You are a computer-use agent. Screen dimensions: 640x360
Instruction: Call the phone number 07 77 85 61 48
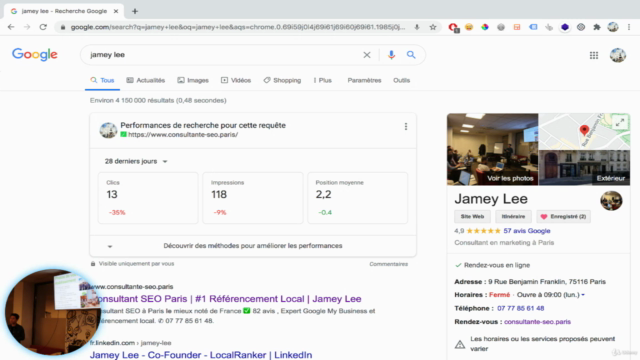tap(520, 308)
